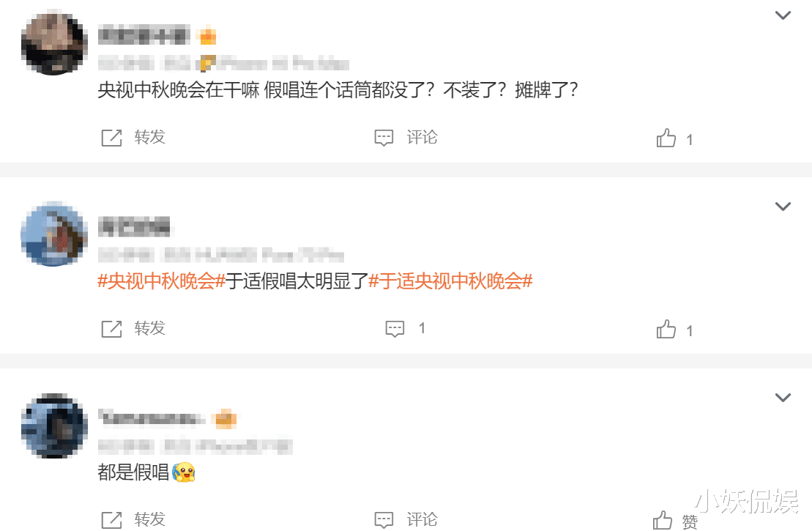Screen dimensions: 812x531
Task: Expand chevron menu on third post
Action: pyautogui.click(x=783, y=398)
